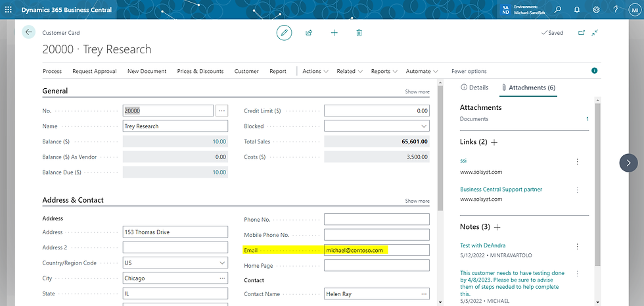Click ellipsis in Contact Name field
Screen dimensions: 644x306
(424, 294)
